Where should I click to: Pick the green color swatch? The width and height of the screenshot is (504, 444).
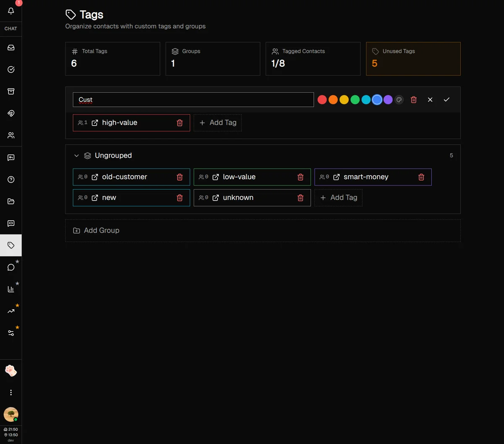pos(355,99)
